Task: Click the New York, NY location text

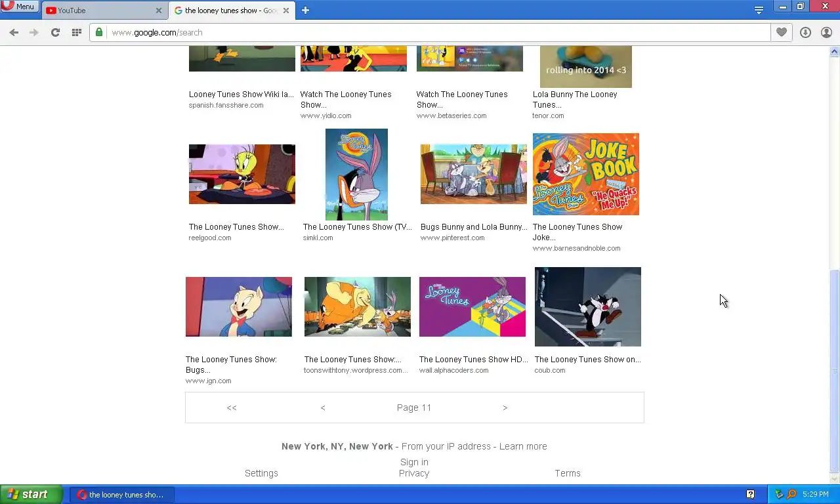Action: tap(337, 446)
